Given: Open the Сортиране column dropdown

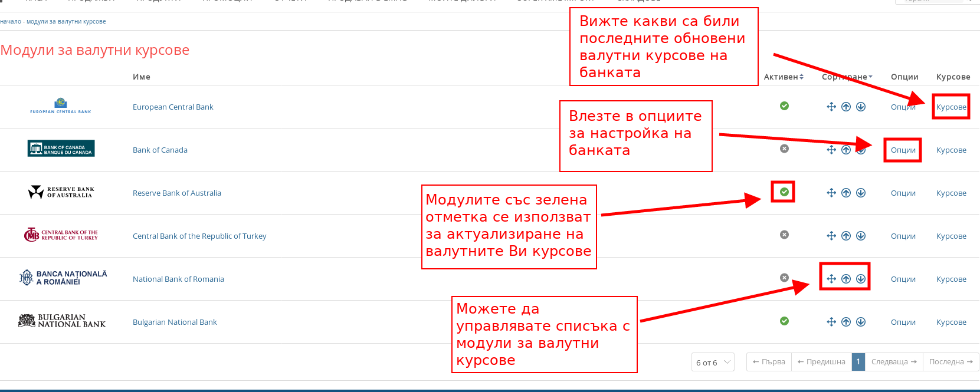Looking at the screenshot, I should point(847,77).
